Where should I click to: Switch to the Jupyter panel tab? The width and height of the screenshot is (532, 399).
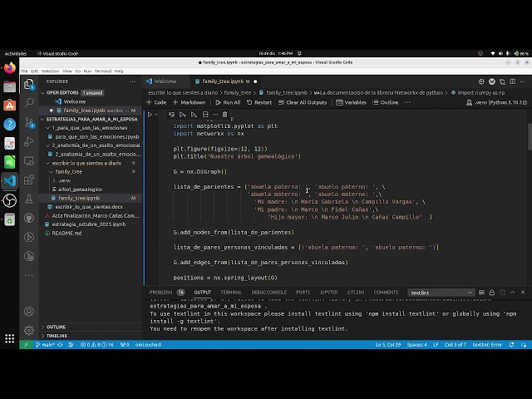328,292
